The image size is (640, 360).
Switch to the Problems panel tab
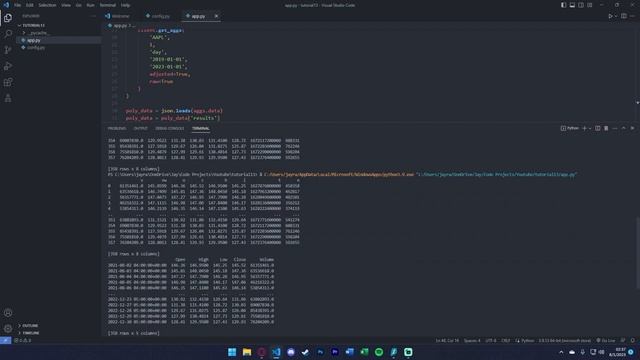click(x=117, y=128)
